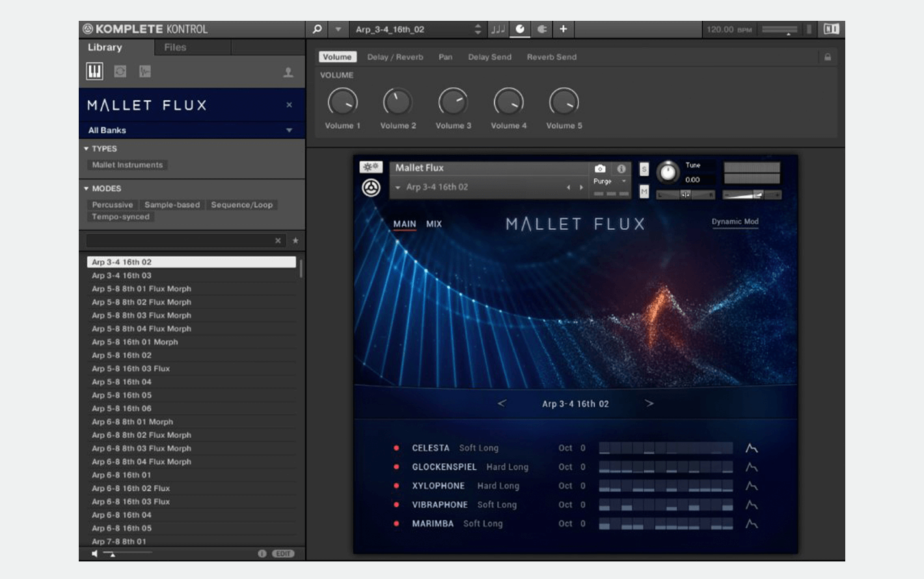Switch to the Files tab
924x579 pixels.
click(175, 47)
